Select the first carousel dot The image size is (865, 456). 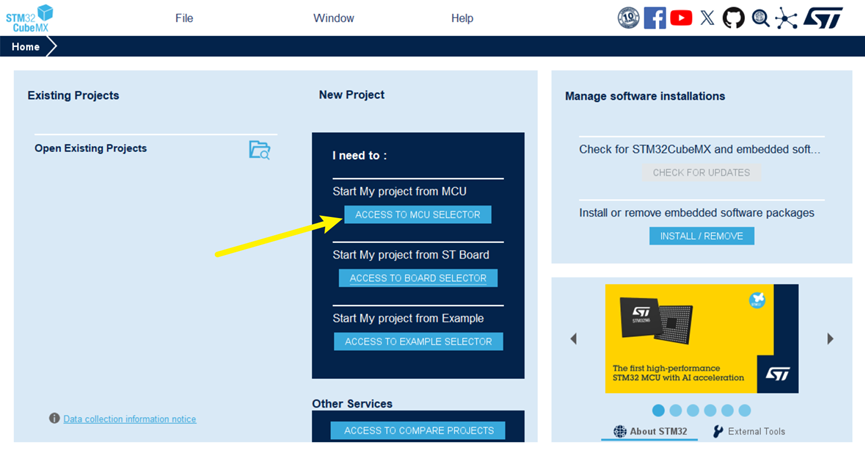(x=658, y=410)
